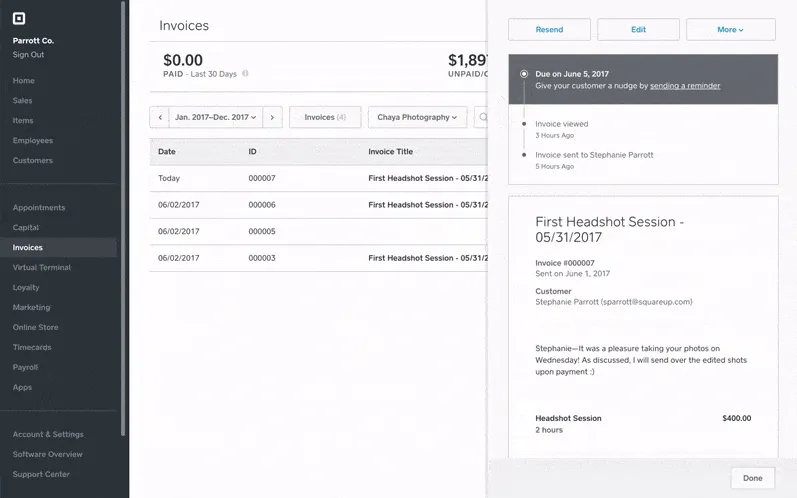Sign Out of Parrott Co.
The image size is (797, 498).
[x=28, y=54]
